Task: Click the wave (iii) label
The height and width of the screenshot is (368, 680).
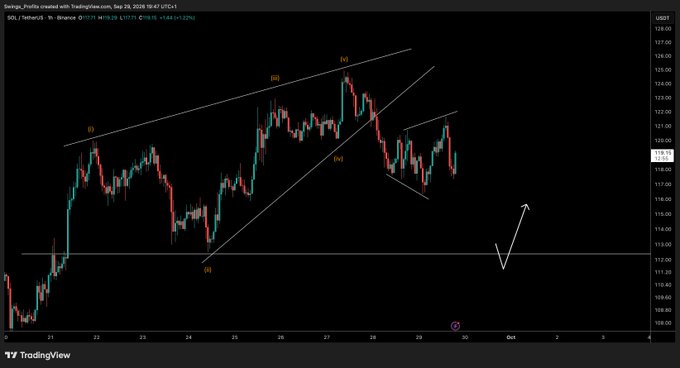Action: pyautogui.click(x=275, y=78)
